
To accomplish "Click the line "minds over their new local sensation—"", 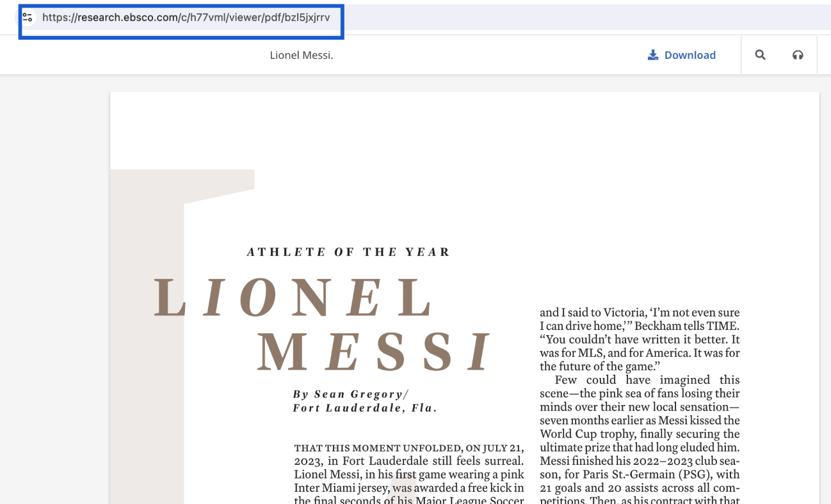I will pyautogui.click(x=640, y=407).
